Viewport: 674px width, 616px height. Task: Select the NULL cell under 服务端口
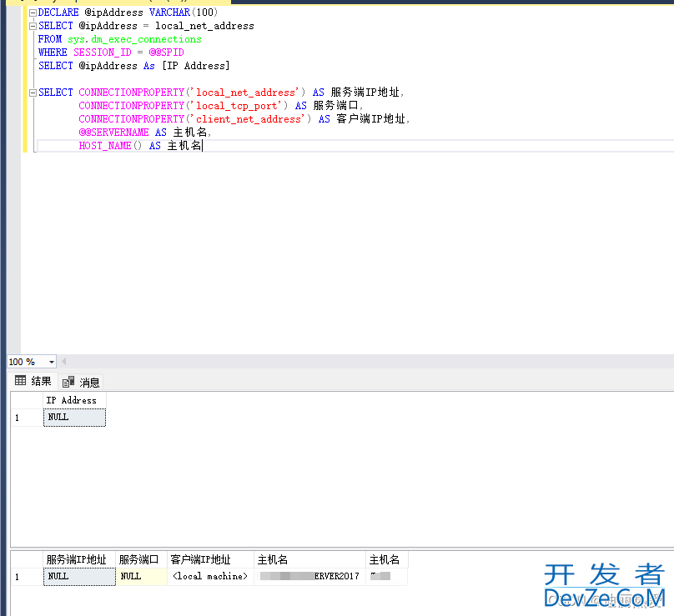tap(141, 577)
